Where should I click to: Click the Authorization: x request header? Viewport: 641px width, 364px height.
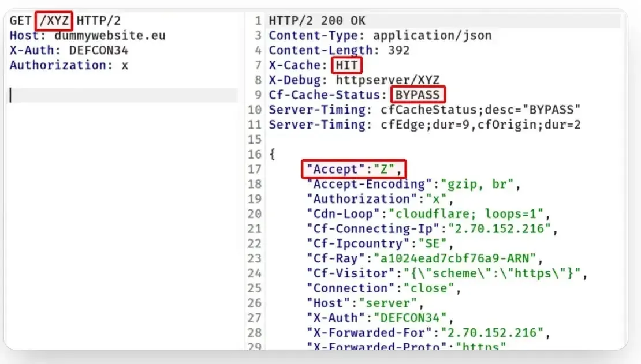point(69,65)
